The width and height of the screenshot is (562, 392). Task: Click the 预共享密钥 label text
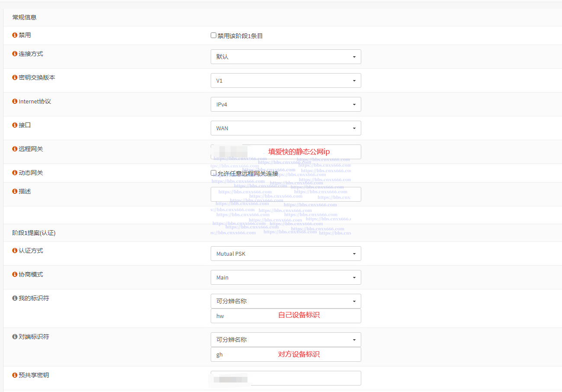[34, 375]
